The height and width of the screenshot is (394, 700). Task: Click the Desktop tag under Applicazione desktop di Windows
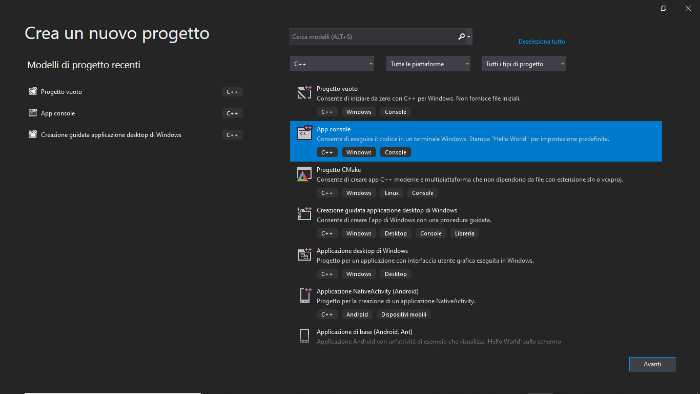(396, 274)
